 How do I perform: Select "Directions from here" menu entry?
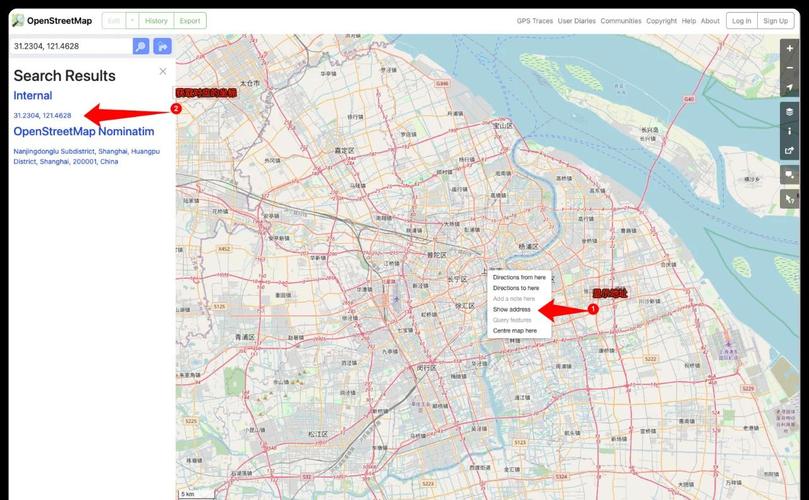(x=519, y=277)
